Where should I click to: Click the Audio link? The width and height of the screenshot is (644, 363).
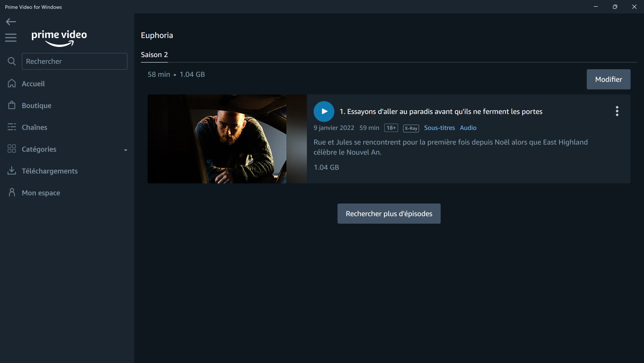click(468, 128)
